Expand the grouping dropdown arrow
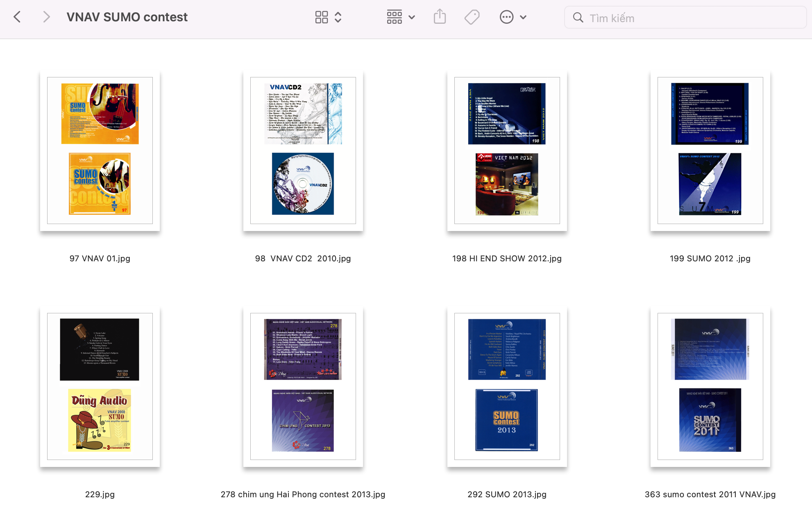 412,18
